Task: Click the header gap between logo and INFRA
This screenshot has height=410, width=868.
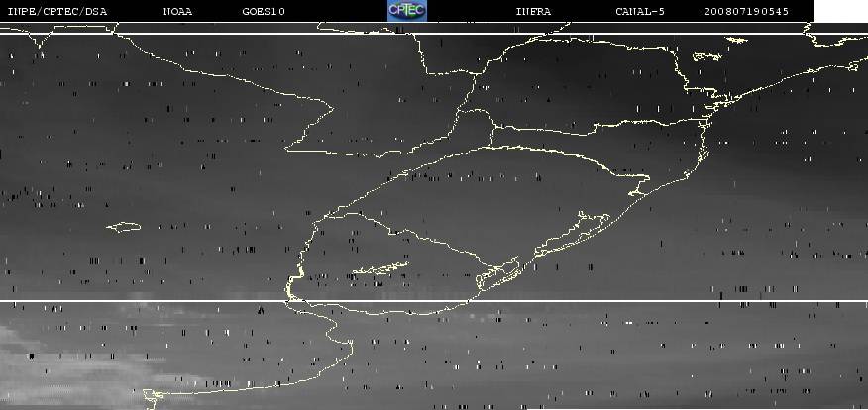Action: coord(471,11)
